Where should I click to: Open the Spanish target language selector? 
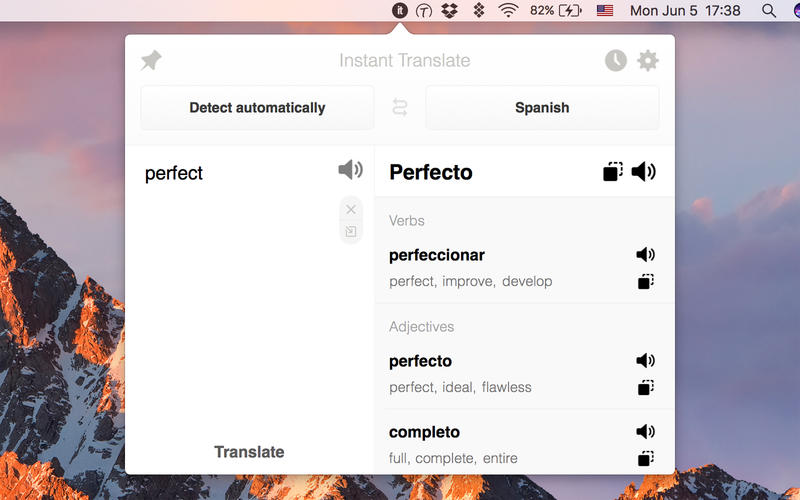542,108
